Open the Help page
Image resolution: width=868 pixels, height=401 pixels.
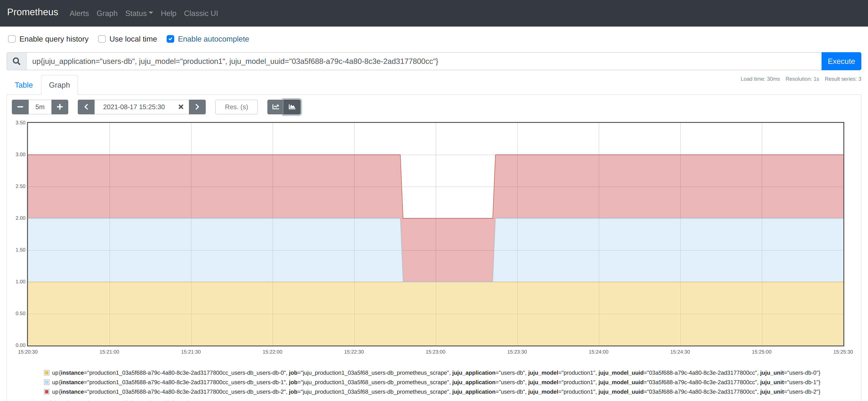coord(169,13)
